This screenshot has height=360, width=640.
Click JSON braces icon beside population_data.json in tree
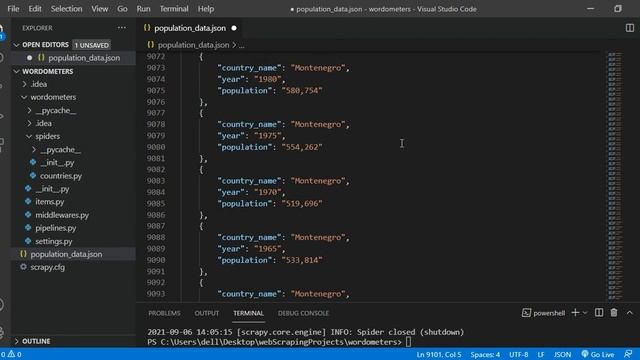coord(23,254)
